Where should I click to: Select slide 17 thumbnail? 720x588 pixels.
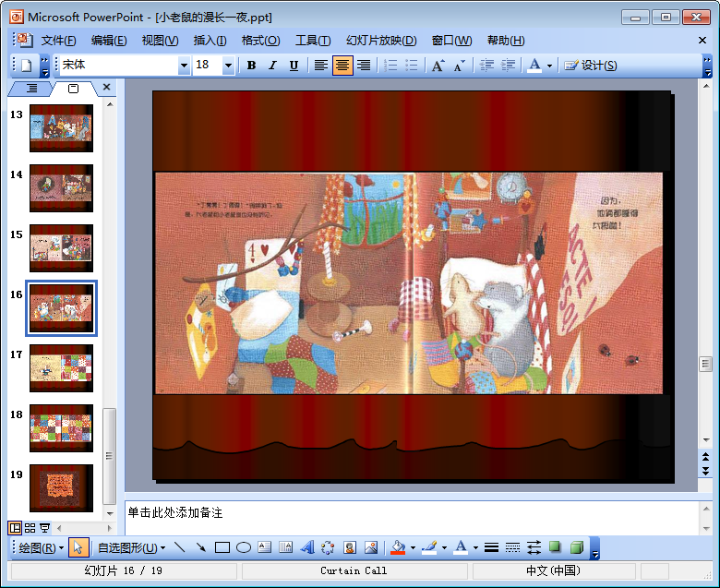click(x=61, y=368)
